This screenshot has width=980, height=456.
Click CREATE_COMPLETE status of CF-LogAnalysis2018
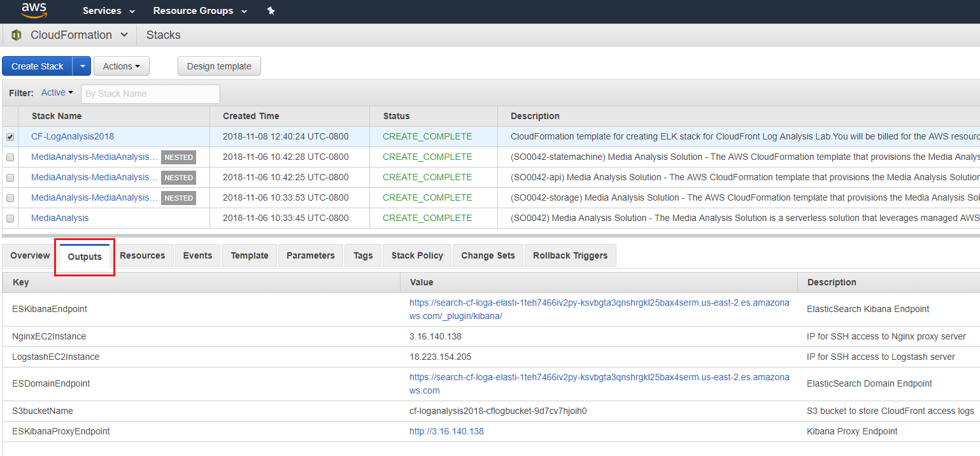[427, 136]
